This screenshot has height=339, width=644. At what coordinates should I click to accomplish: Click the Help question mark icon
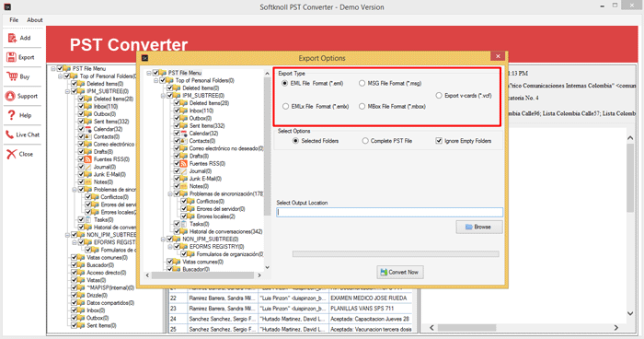coord(11,115)
